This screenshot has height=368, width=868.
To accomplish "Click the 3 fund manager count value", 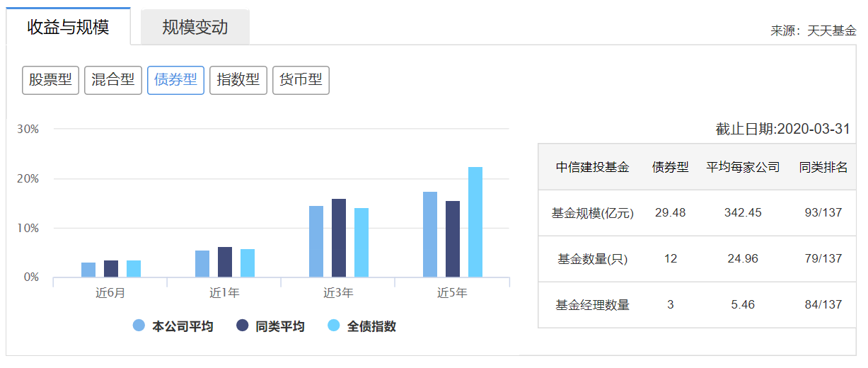I will point(670,305).
